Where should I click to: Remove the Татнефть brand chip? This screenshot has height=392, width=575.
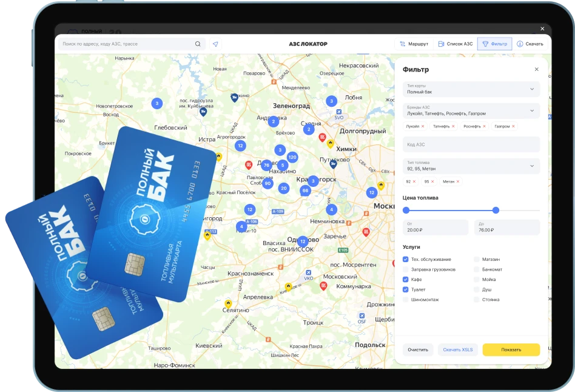(x=453, y=126)
